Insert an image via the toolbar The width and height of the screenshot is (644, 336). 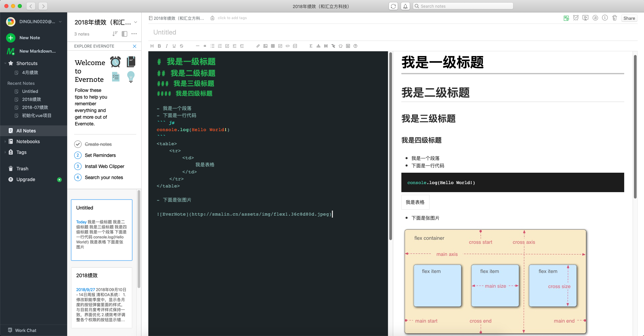pyautogui.click(x=265, y=46)
